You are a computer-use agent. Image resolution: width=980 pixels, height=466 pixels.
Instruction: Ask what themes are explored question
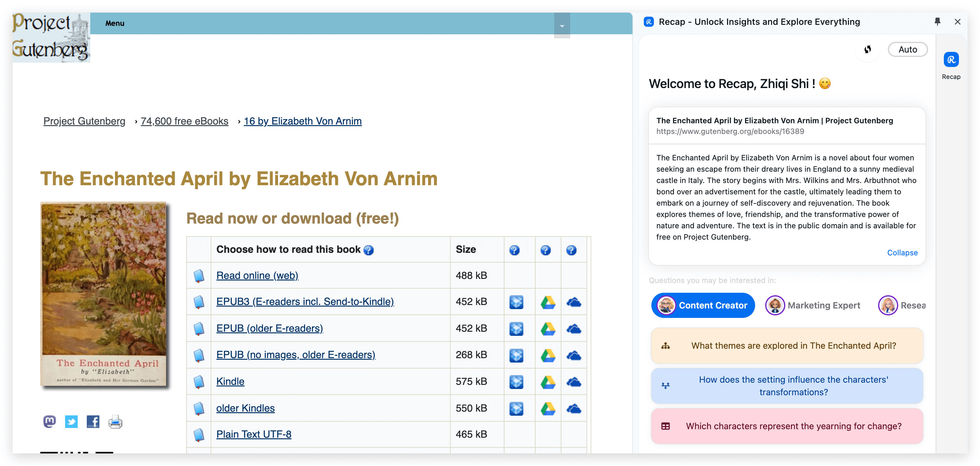(x=787, y=345)
